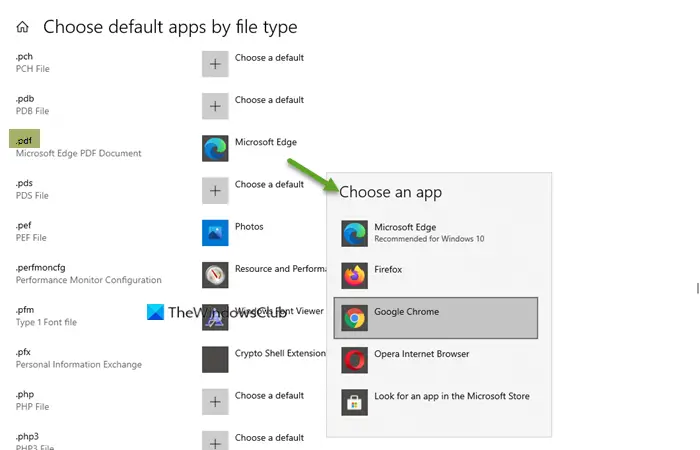Click the .php extension label
The width and height of the screenshot is (700, 450).
[x=25, y=394]
